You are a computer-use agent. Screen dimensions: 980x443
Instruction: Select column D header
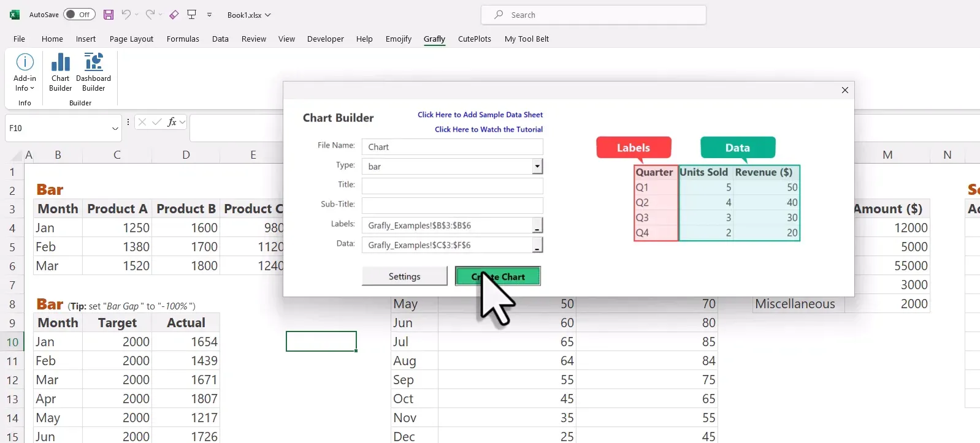186,155
